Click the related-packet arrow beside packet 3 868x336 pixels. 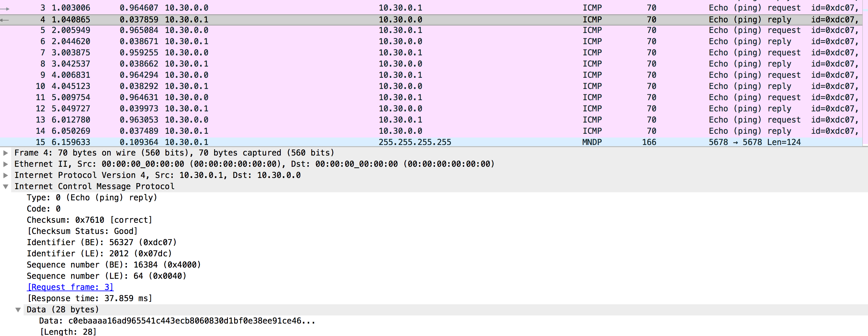5,9
